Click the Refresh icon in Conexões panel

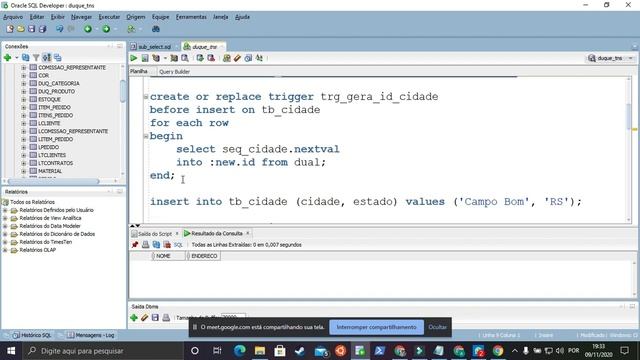pyautogui.click(x=25, y=58)
